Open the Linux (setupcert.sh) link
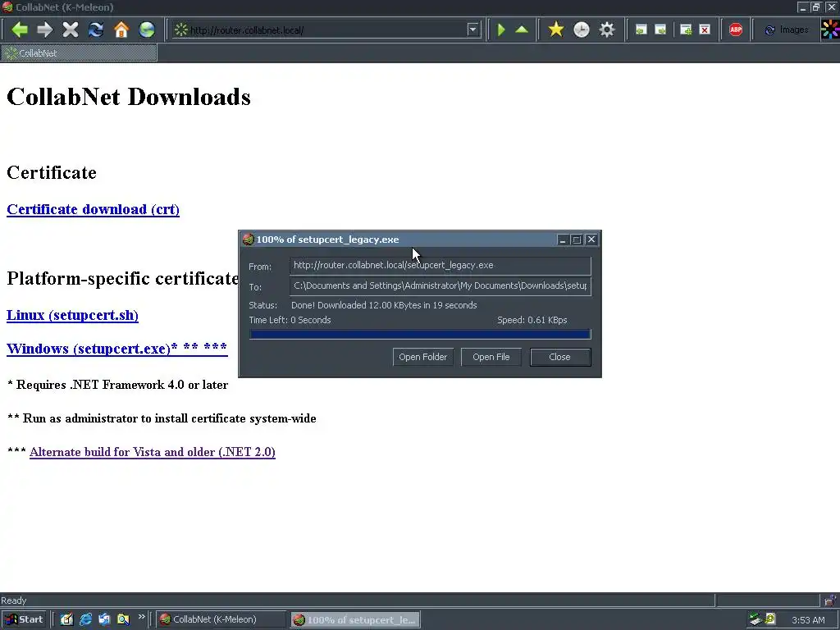Viewport: 840px width, 630px height. click(x=72, y=315)
